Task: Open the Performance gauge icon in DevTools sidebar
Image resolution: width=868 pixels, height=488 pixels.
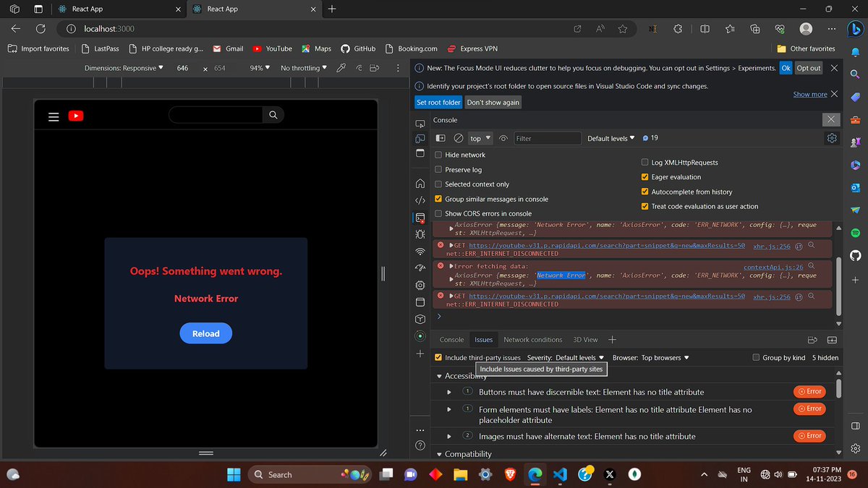Action: pos(420,268)
